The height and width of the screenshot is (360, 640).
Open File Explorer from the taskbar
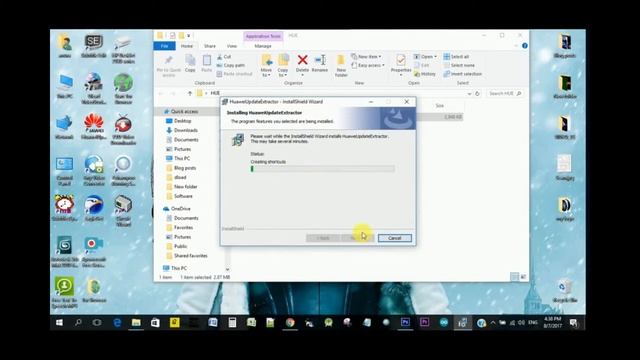tap(136, 322)
